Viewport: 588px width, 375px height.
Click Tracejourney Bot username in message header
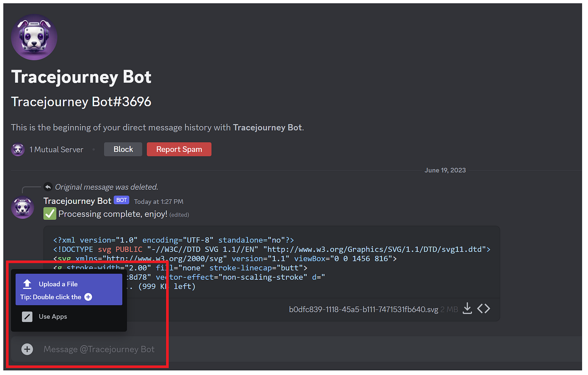pos(77,201)
